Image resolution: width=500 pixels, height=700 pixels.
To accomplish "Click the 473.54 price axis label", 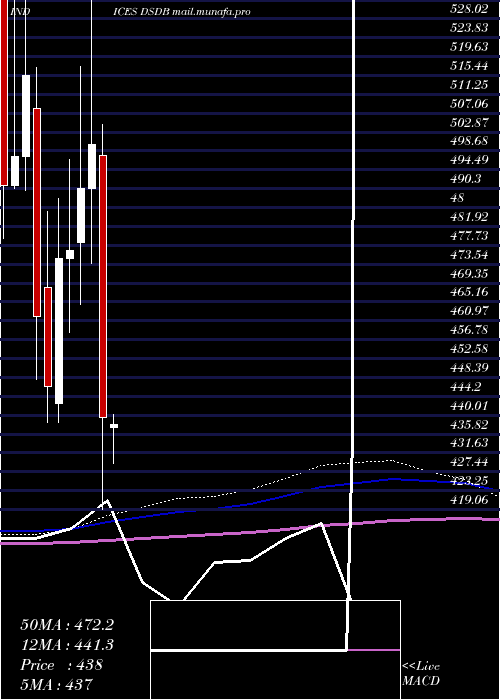I will (469, 254).
